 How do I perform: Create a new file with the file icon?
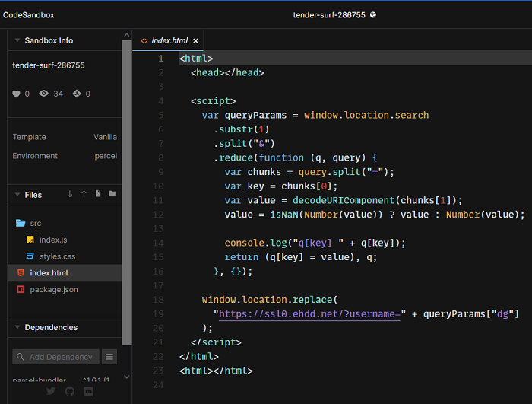pos(98,194)
